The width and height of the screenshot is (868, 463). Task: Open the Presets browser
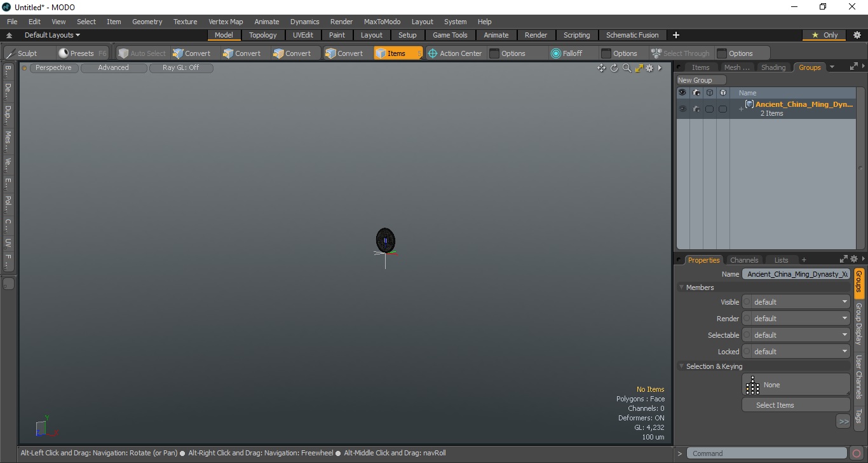[x=83, y=53]
